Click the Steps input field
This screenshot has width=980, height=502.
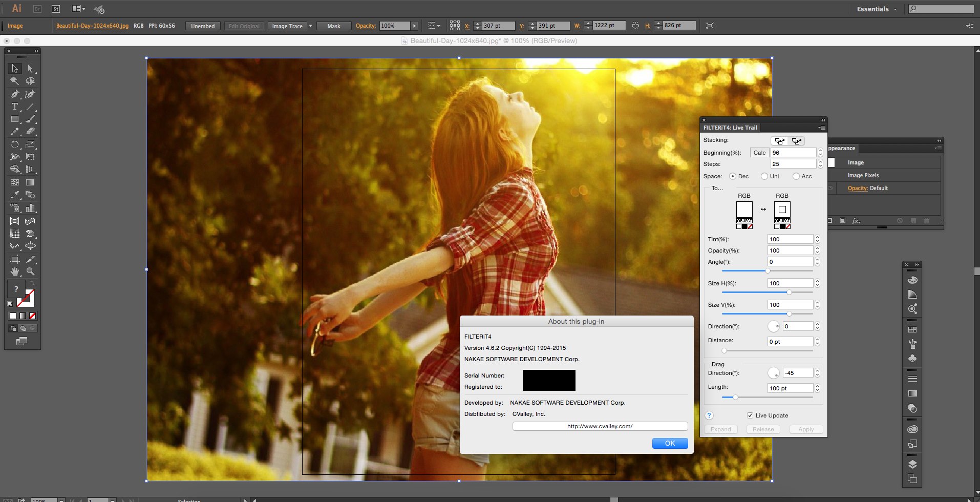point(793,164)
